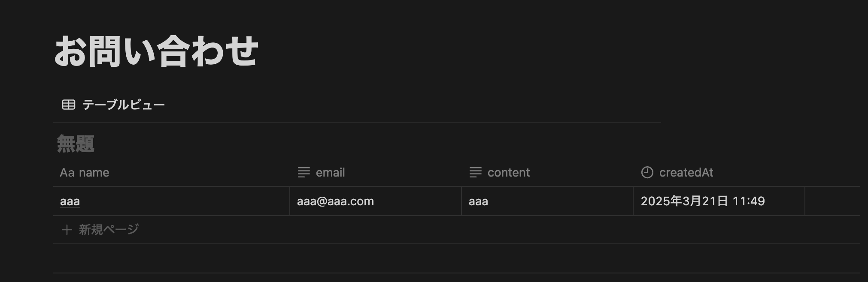Open the content column header menu
The image size is (868, 282).
[x=508, y=173]
